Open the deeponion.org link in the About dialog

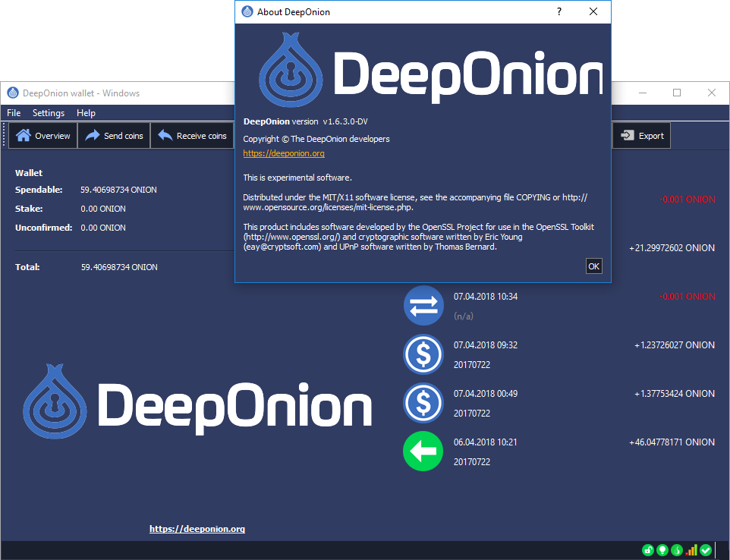tap(284, 153)
